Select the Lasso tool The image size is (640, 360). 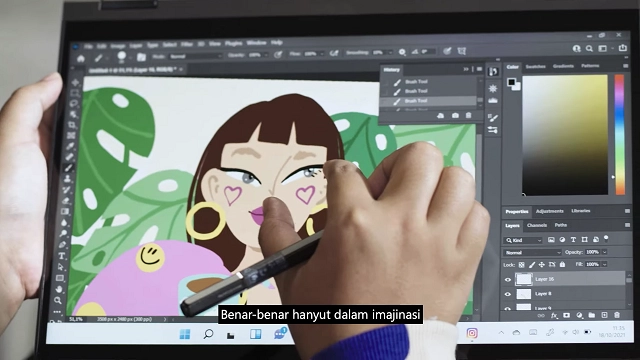pyautogui.click(x=74, y=104)
